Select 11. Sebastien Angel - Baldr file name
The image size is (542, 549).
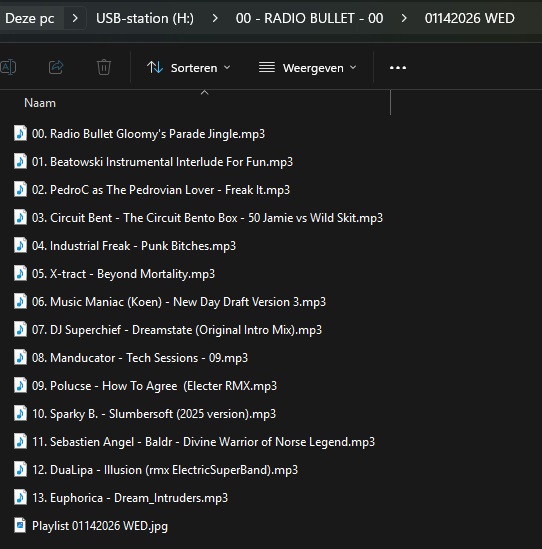click(x=203, y=442)
